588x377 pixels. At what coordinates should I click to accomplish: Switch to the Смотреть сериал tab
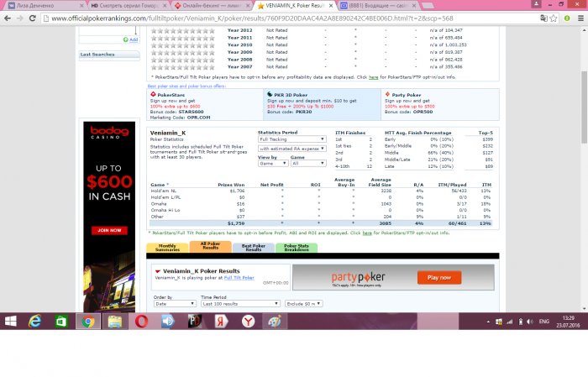click(127, 6)
